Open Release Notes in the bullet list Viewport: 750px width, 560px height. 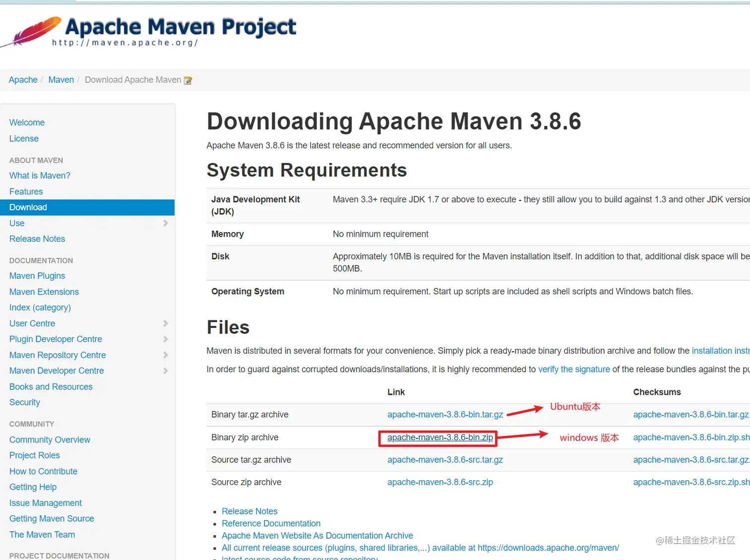click(x=250, y=511)
